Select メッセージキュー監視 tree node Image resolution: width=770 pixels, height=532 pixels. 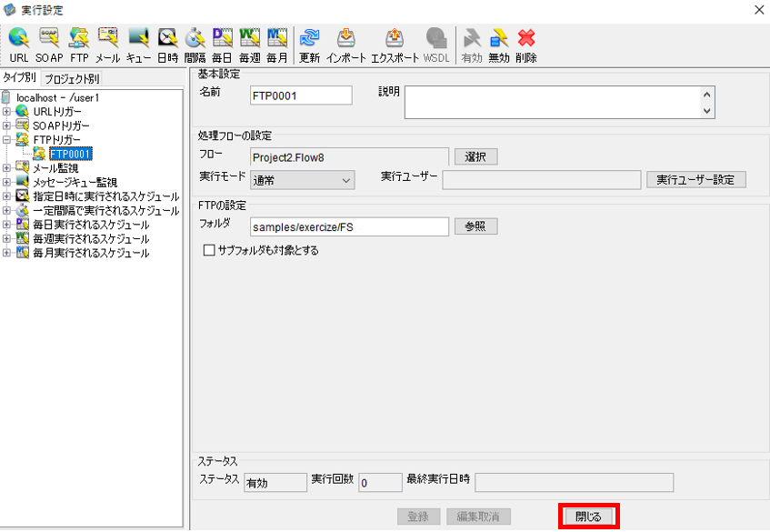point(75,182)
